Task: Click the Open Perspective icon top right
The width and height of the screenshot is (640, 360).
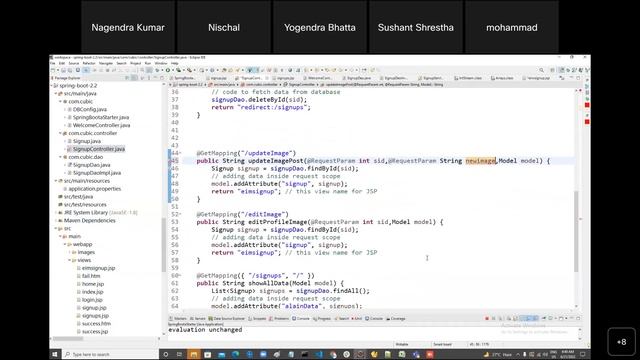Action: pos(553,70)
